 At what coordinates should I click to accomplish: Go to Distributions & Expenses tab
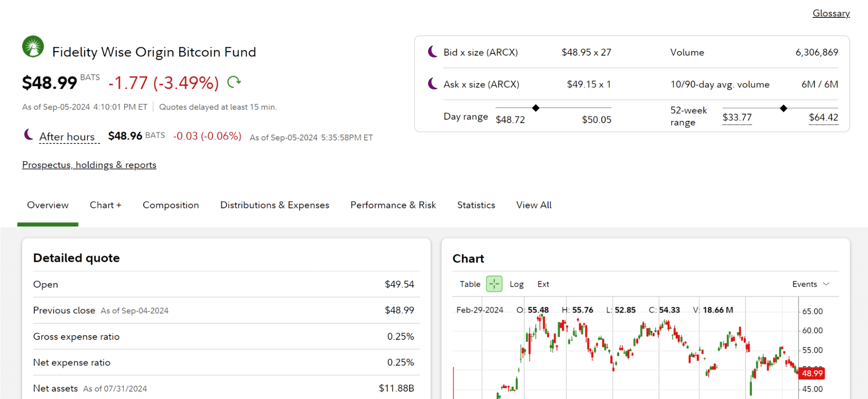pos(274,205)
